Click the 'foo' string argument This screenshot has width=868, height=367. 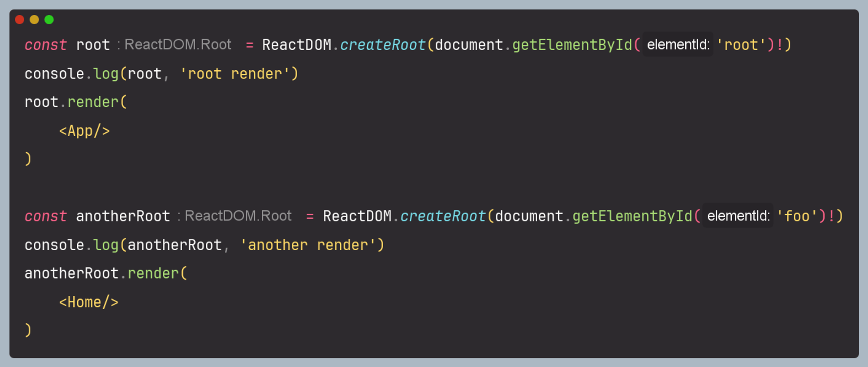[x=797, y=216]
